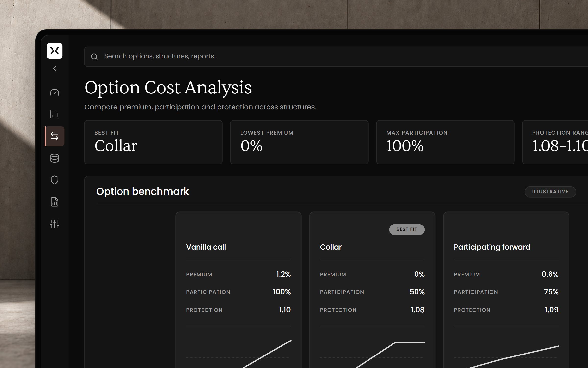Viewport: 588px width, 368px height.
Task: Click Collar participation value 50%
Action: point(417,292)
